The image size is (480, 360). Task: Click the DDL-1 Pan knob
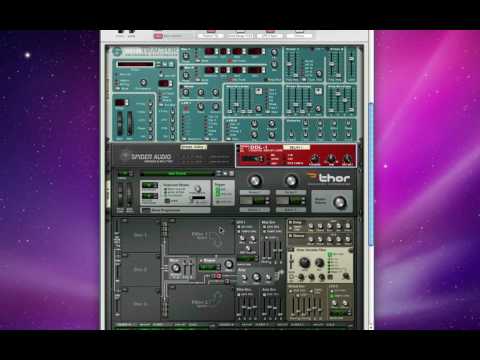pyautogui.click(x=331, y=159)
